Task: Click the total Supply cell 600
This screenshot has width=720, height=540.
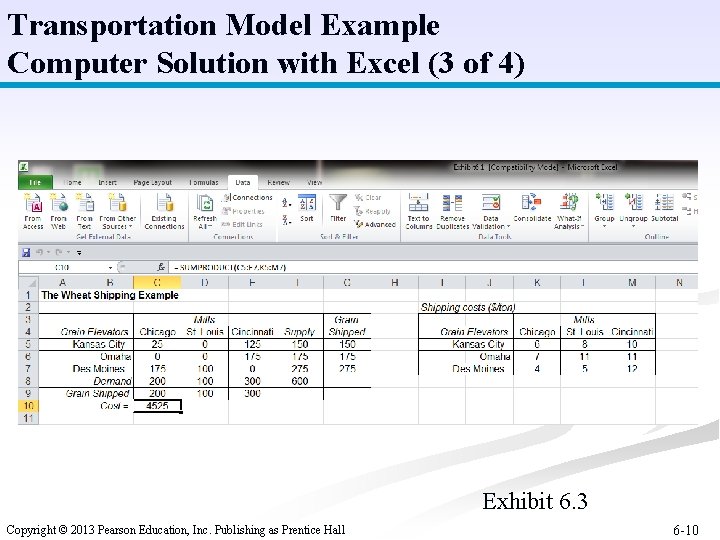Action: 299,381
